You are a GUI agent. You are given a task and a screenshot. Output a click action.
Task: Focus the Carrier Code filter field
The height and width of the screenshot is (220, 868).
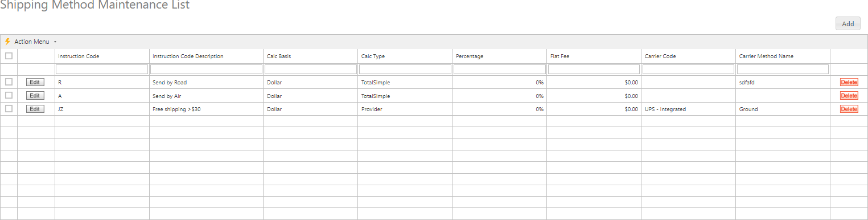pos(688,70)
